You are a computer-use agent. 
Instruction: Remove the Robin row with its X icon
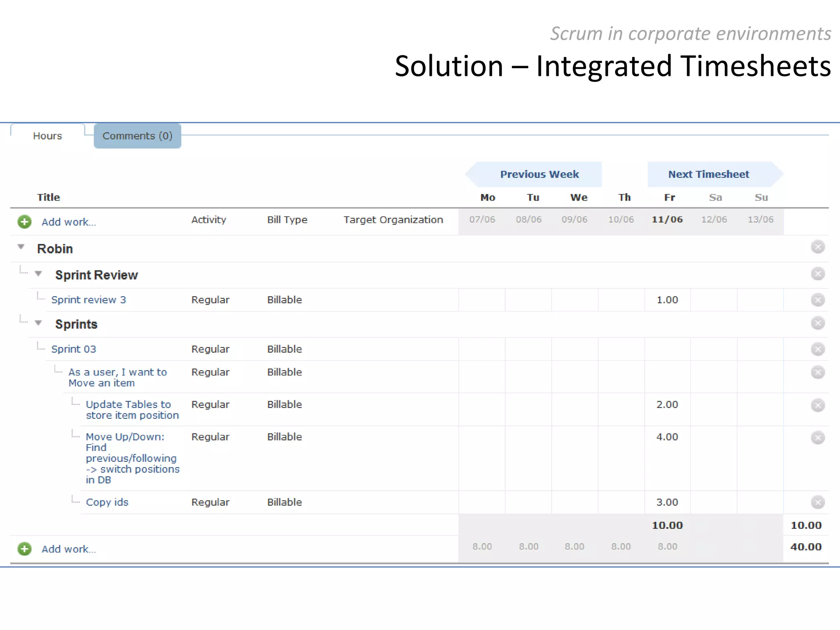pos(817,247)
